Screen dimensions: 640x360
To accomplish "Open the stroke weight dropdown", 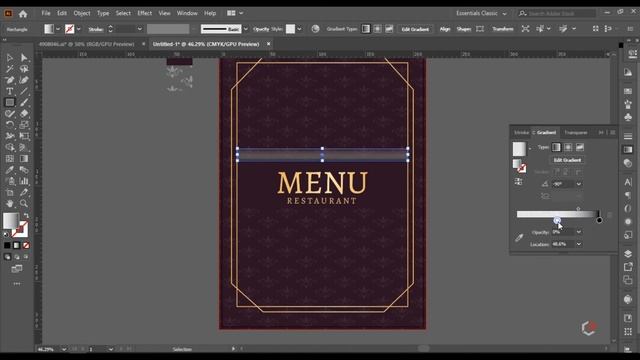I will pos(140,29).
